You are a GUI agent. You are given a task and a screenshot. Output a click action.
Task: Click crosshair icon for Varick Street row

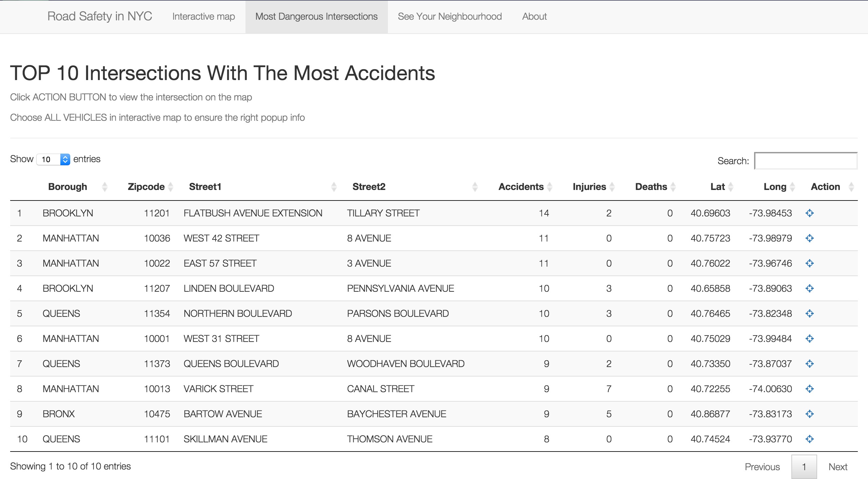click(x=809, y=389)
